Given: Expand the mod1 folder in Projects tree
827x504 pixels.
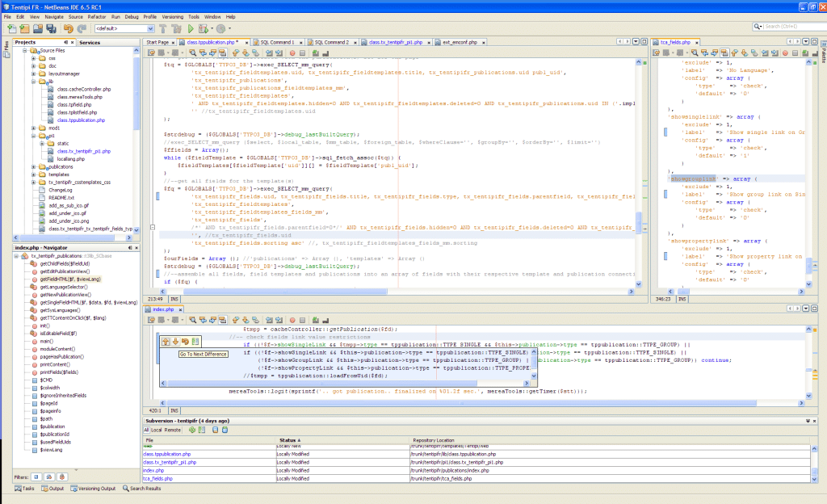Looking at the screenshot, I should click(x=34, y=128).
